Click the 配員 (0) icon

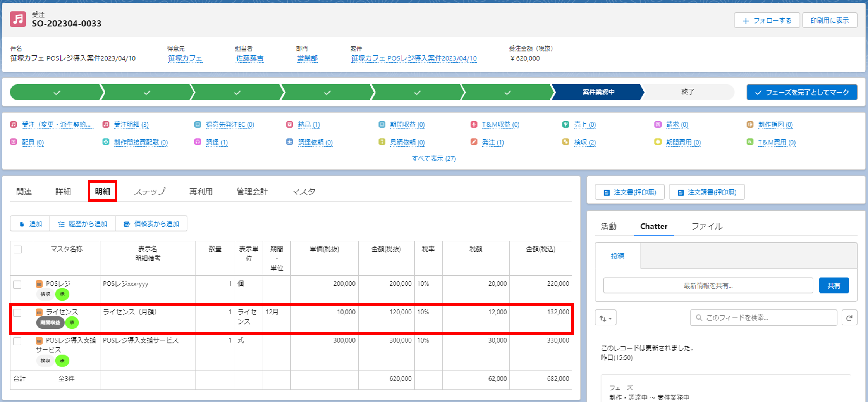click(x=14, y=142)
